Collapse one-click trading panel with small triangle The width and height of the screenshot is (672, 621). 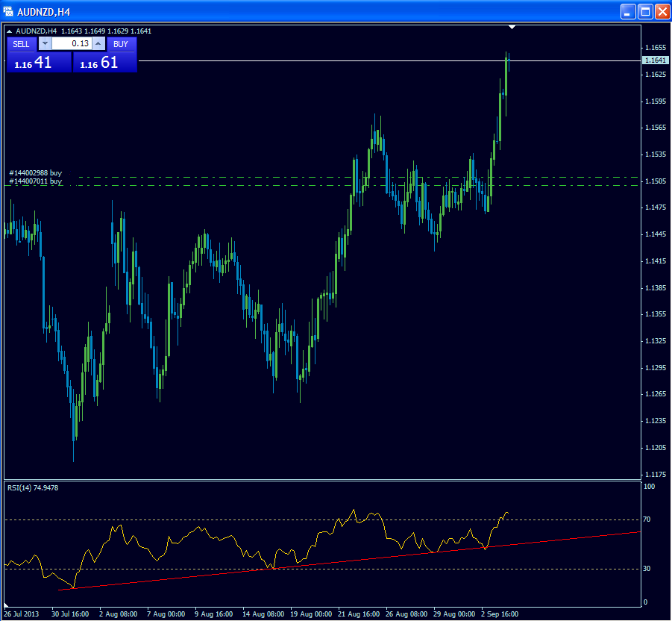(10, 31)
